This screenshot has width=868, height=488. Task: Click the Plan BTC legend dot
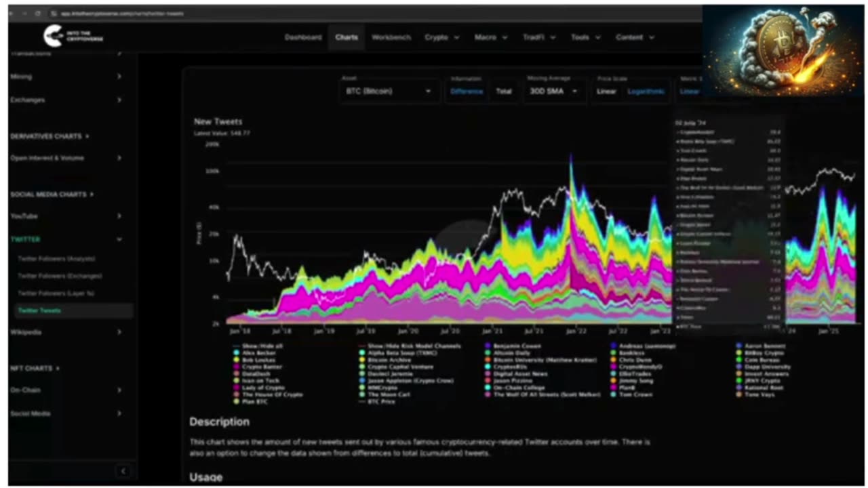[236, 401]
